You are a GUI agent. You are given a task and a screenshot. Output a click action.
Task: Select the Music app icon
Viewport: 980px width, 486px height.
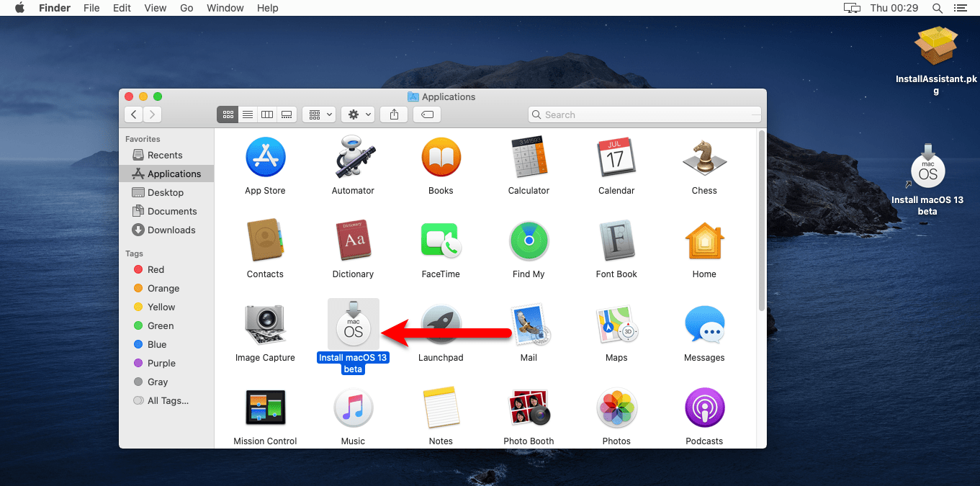[x=353, y=408]
